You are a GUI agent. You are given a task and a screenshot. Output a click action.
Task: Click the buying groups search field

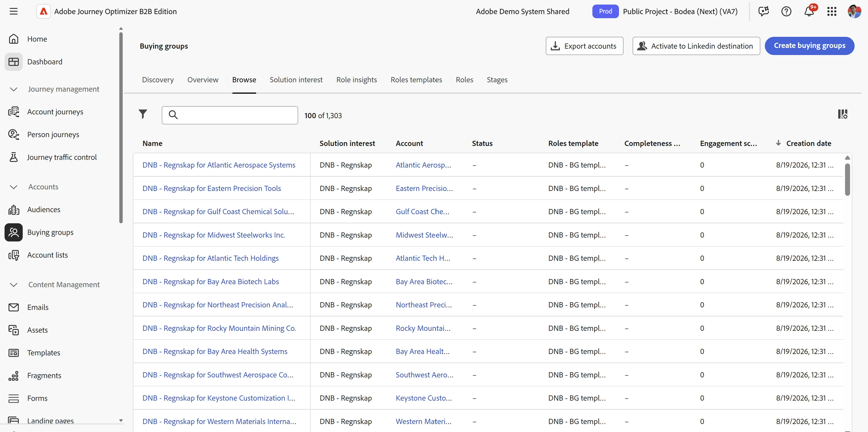click(230, 115)
